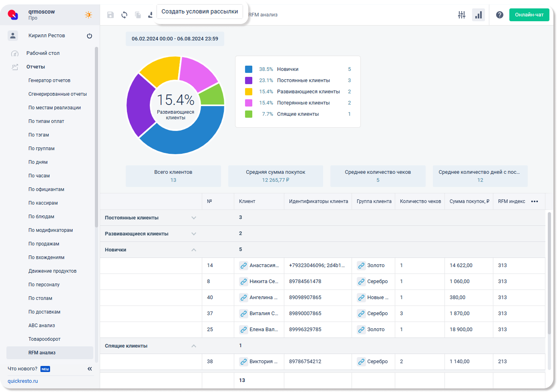Click the copy report icon
This screenshot has width=557, height=392.
[138, 15]
